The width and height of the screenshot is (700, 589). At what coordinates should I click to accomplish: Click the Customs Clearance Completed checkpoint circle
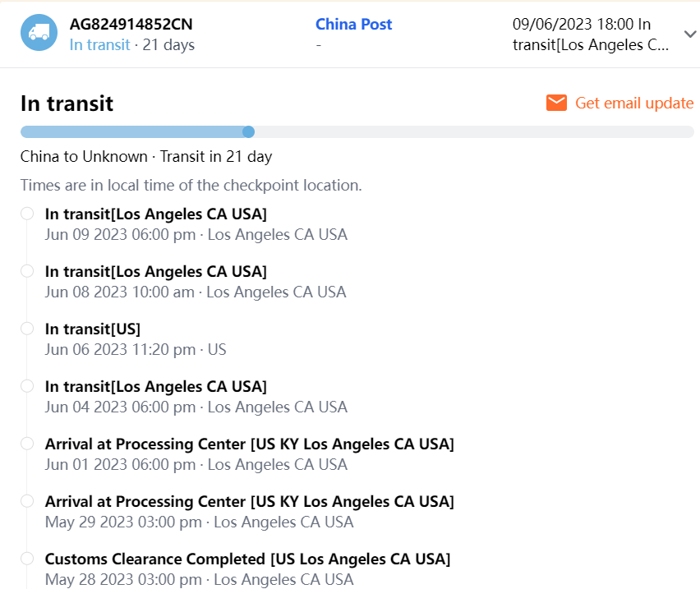click(x=27, y=559)
